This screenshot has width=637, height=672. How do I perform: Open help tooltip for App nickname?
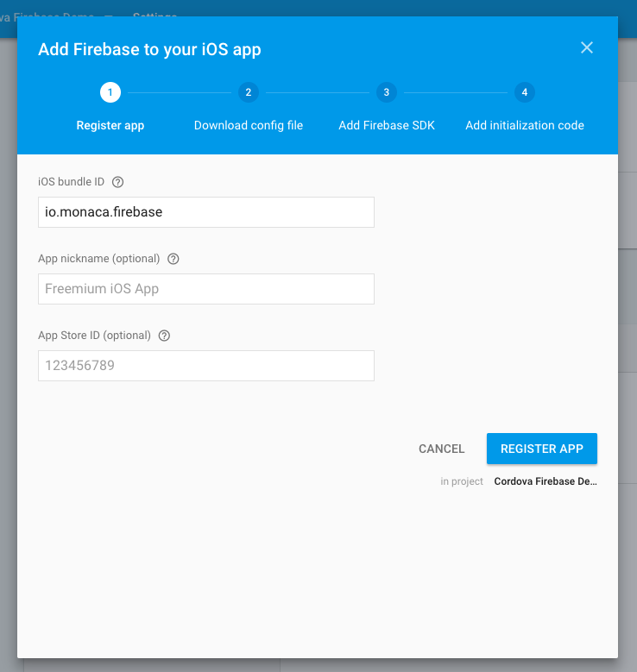(x=173, y=259)
